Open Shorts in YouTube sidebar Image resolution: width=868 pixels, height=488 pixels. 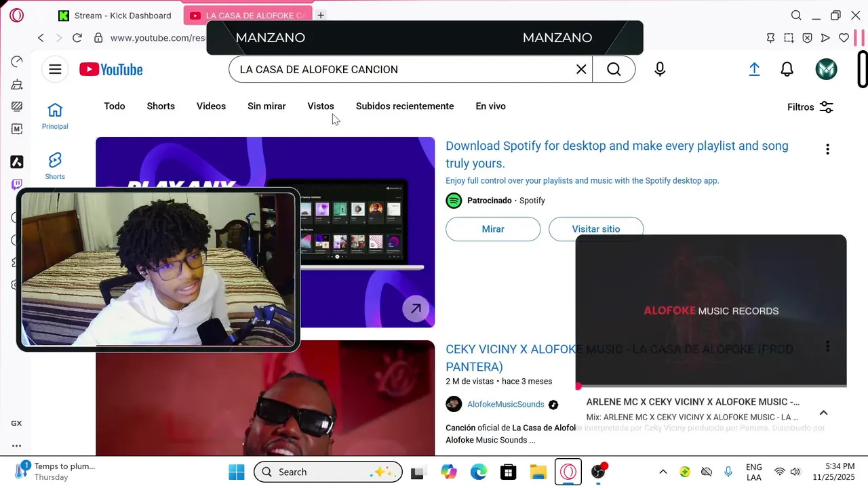pyautogui.click(x=55, y=166)
